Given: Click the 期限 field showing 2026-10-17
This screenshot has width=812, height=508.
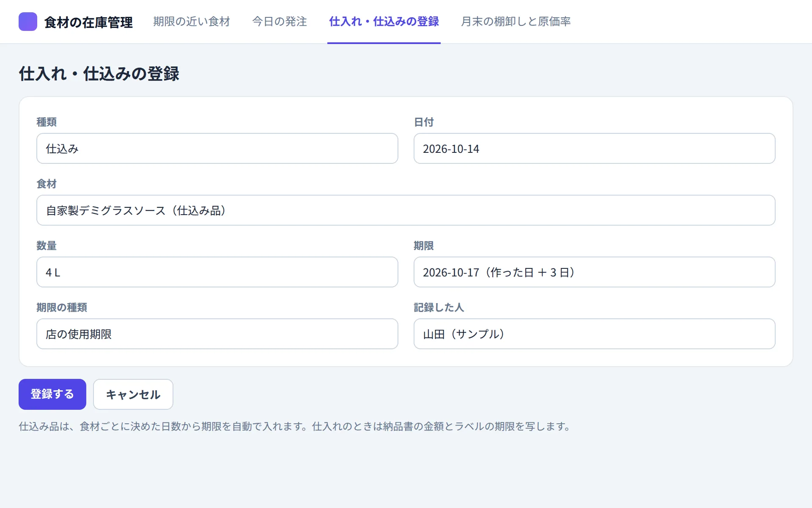Looking at the screenshot, I should (x=594, y=272).
